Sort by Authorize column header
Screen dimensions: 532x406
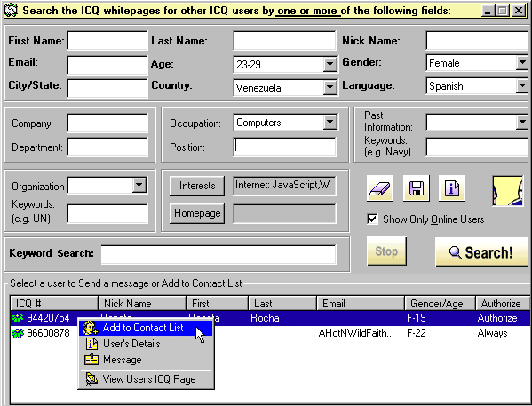(503, 303)
